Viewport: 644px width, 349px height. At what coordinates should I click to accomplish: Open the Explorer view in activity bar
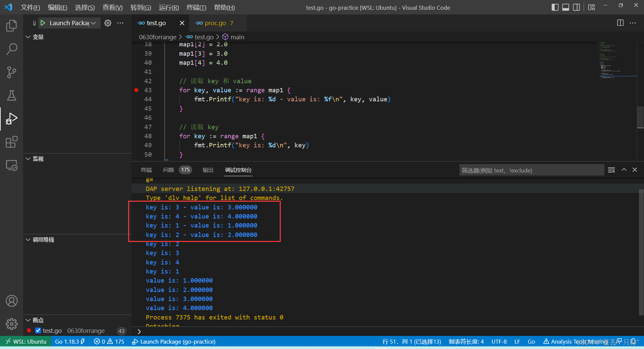[x=11, y=26]
